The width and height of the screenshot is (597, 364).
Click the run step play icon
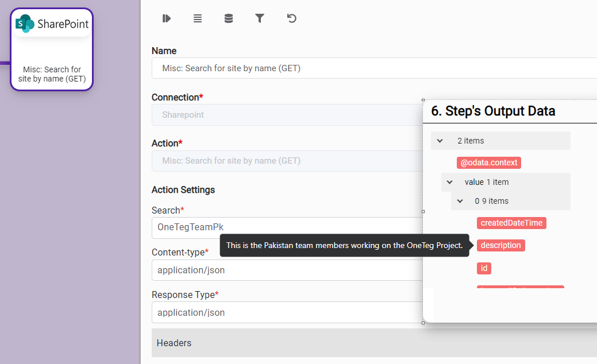167,18
